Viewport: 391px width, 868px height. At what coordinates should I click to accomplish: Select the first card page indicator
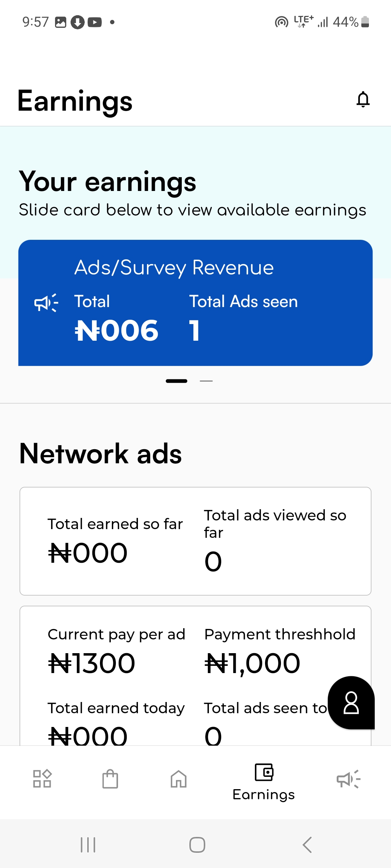176,381
